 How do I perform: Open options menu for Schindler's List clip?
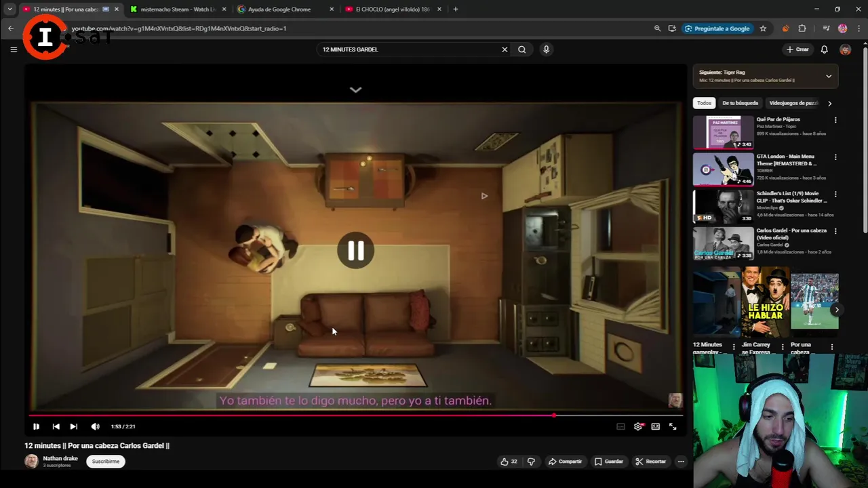(835, 195)
